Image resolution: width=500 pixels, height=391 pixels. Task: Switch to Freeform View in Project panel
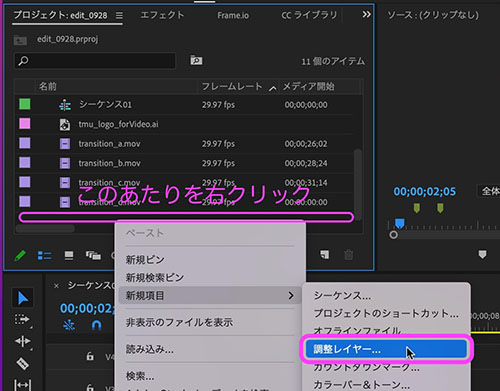point(93,256)
